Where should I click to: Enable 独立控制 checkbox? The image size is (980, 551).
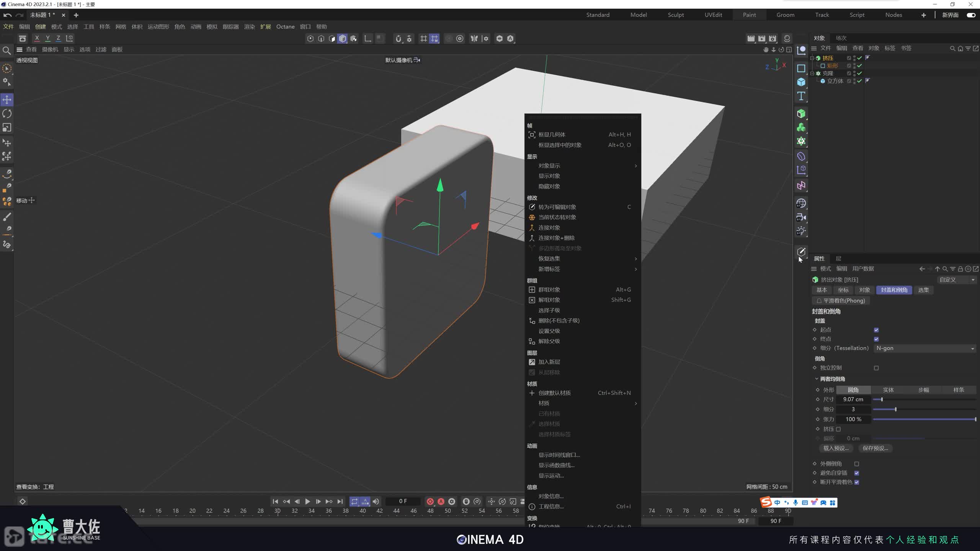[876, 368]
